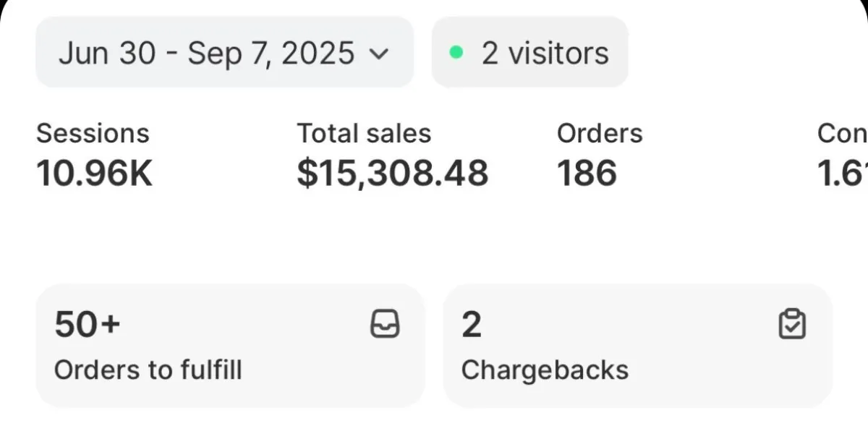Expand the date range chevron arrow
The height and width of the screenshot is (426, 868).
(379, 54)
